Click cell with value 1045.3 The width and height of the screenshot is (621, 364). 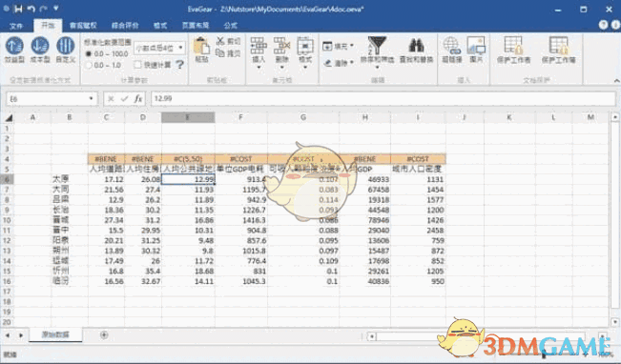click(241, 281)
